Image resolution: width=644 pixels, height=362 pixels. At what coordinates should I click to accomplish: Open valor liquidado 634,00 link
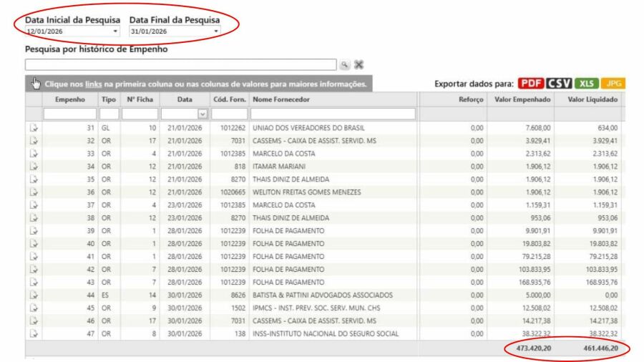click(608, 128)
